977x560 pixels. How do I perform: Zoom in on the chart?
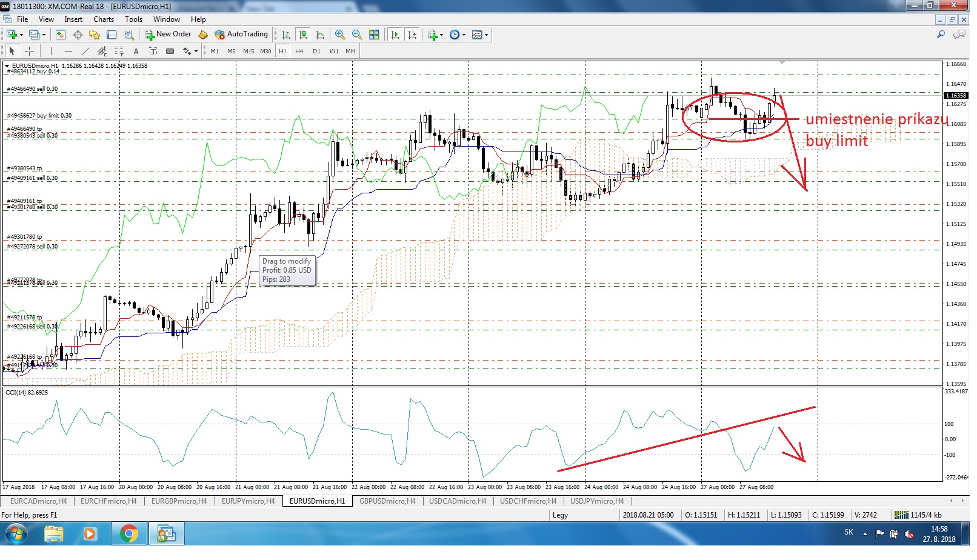[340, 35]
